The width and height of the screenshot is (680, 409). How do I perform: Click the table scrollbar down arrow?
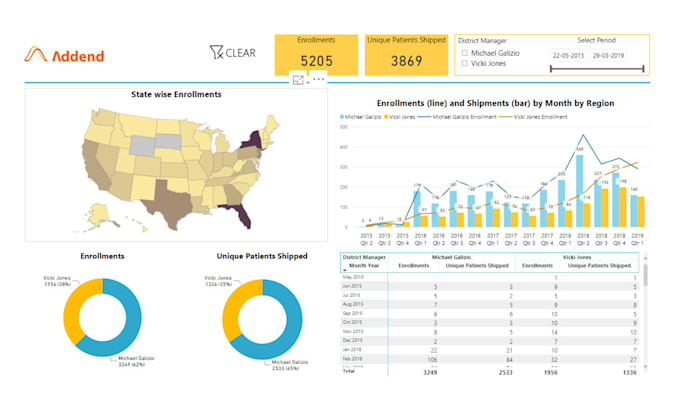pyautogui.click(x=645, y=367)
